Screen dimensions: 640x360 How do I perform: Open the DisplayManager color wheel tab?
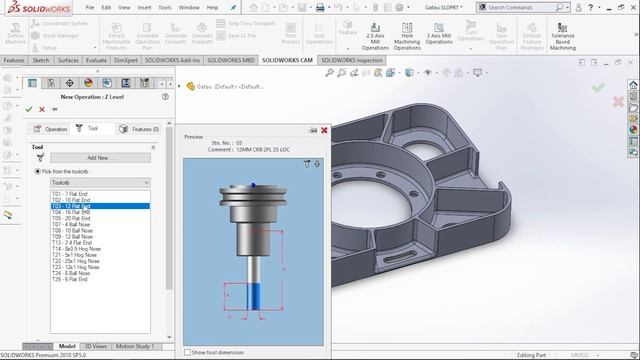88,83
